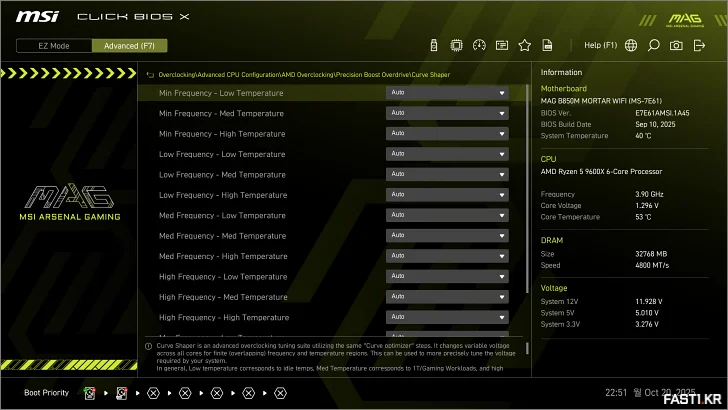Click BIOS build date 'Sep 10, 2025'
Viewport: 728px width, 410px height.
[655, 124]
